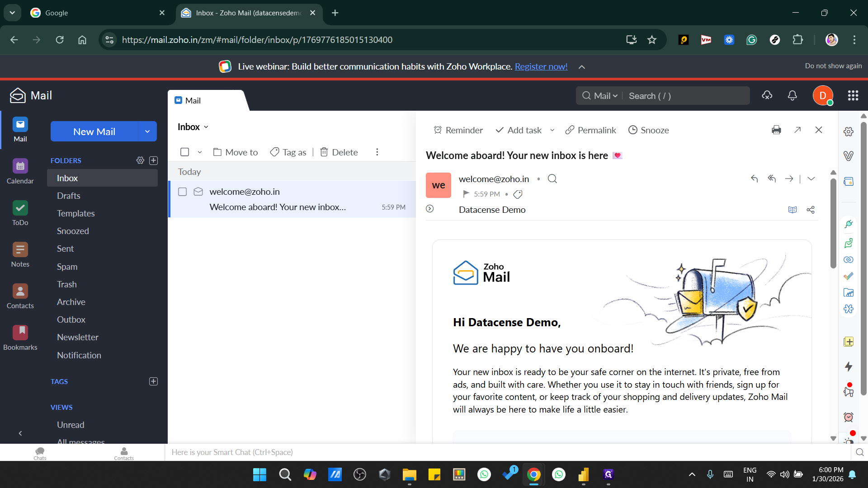Click Register now for the webinar
The width and height of the screenshot is (868, 488).
coord(541,66)
